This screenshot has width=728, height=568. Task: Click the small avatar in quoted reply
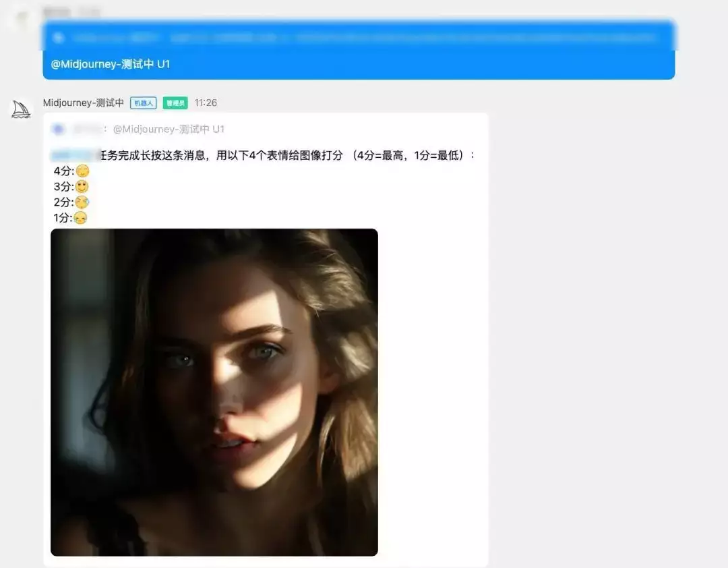pyautogui.click(x=59, y=129)
